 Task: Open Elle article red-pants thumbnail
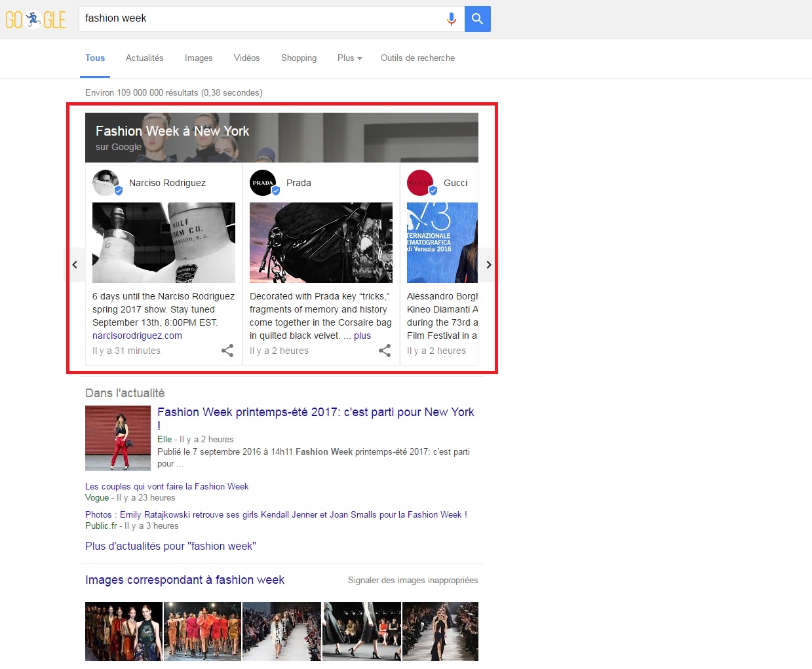[118, 438]
